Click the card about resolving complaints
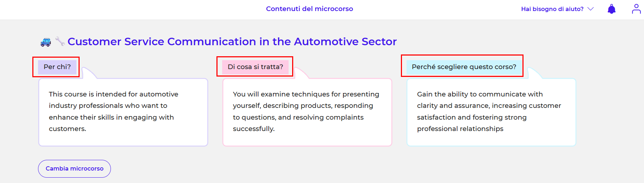 [307, 112]
